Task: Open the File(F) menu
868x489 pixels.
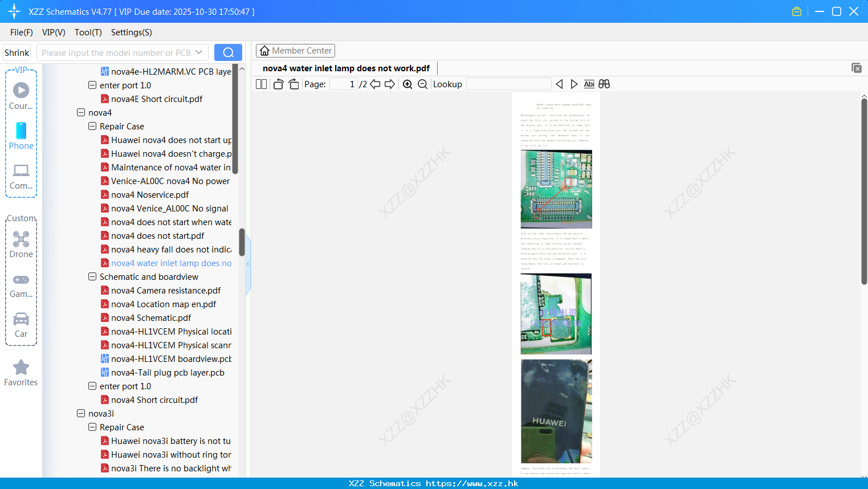Action: tap(22, 32)
